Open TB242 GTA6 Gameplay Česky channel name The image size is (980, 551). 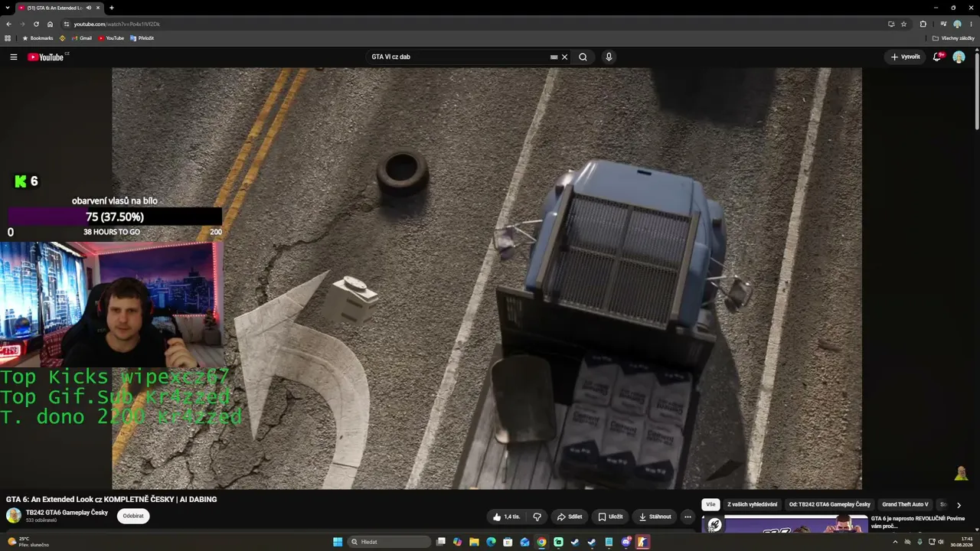point(67,513)
